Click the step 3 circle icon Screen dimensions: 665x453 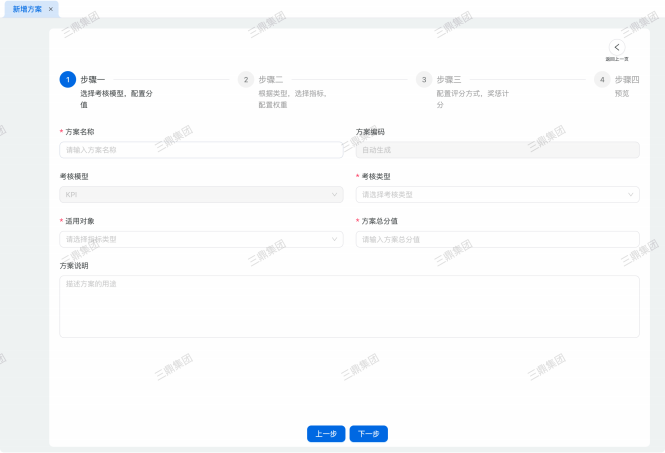[424, 79]
